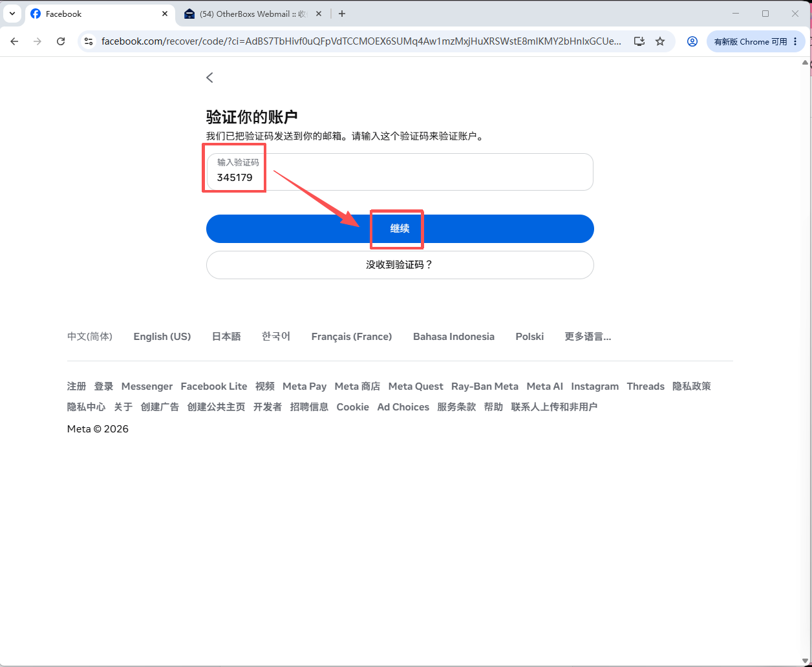
Task: Open the 创建公共主页 footer link
Action: (216, 407)
